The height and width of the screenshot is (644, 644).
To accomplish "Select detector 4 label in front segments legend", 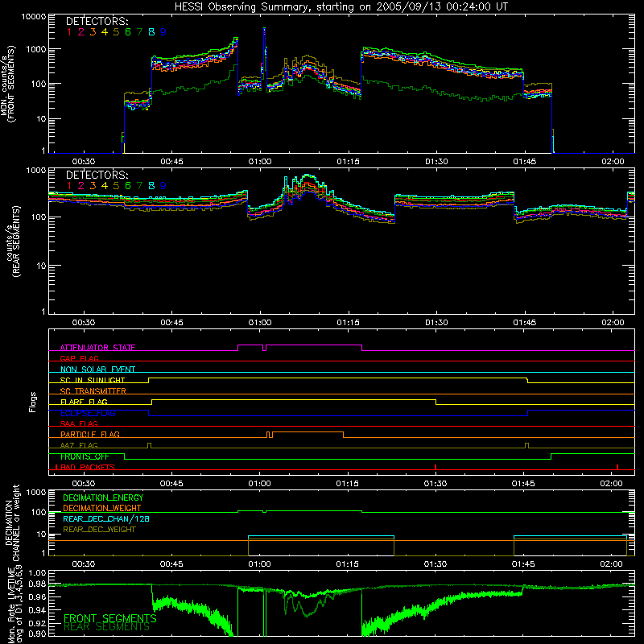I will (x=105, y=32).
